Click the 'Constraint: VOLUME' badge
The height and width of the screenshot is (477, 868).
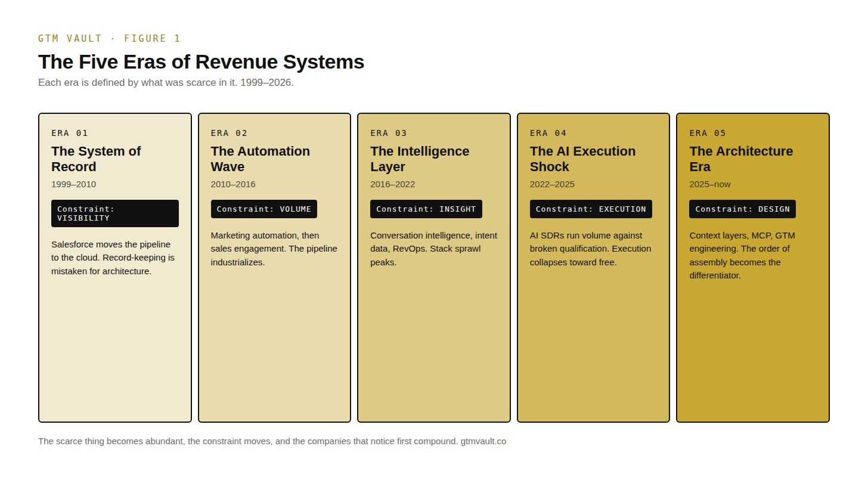coord(264,209)
